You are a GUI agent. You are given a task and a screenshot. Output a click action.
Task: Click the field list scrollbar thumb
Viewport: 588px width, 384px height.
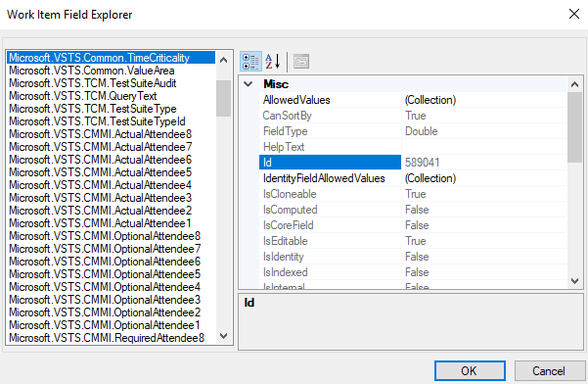pyautogui.click(x=223, y=98)
